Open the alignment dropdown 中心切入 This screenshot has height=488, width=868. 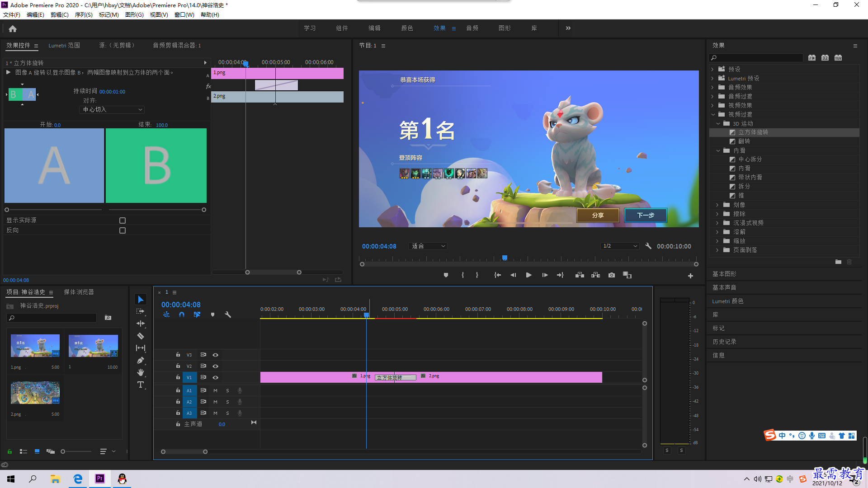[112, 110]
